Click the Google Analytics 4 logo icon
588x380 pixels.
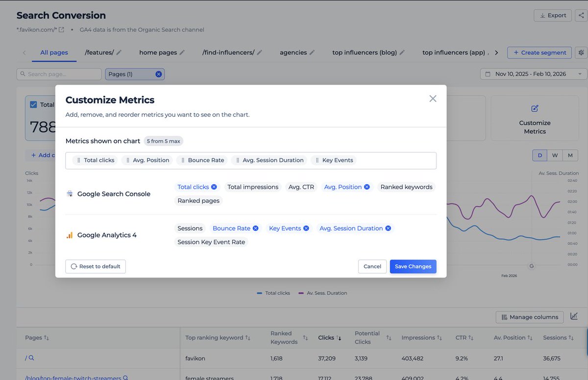pyautogui.click(x=69, y=235)
